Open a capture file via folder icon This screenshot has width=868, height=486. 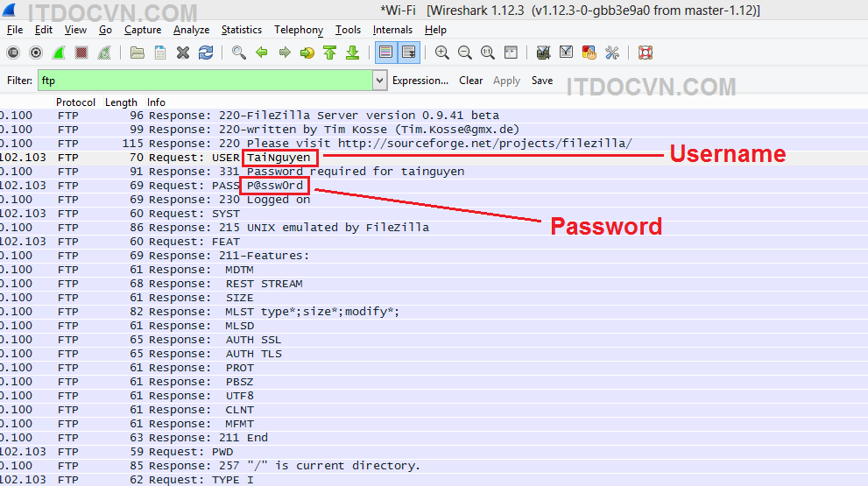[x=138, y=53]
